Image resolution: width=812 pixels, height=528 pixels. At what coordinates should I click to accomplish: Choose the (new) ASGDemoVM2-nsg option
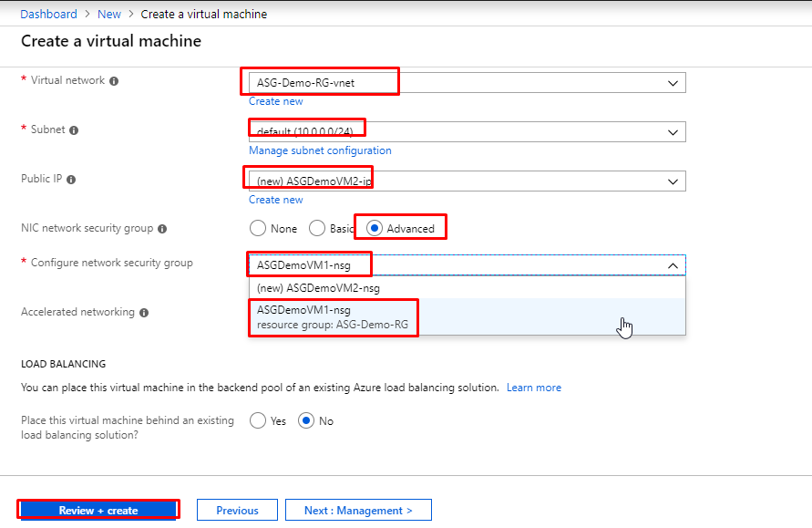[x=318, y=288]
